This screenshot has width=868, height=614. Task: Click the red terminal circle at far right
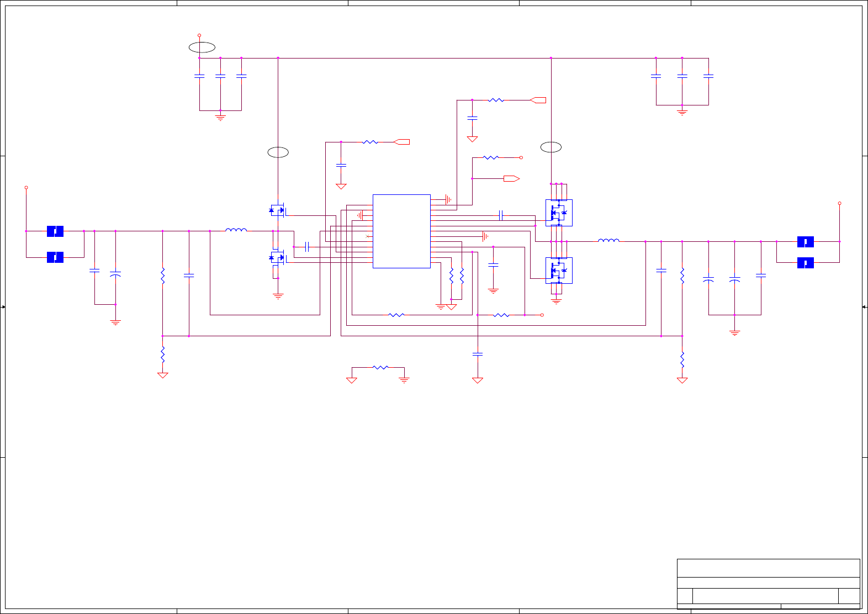pos(839,203)
